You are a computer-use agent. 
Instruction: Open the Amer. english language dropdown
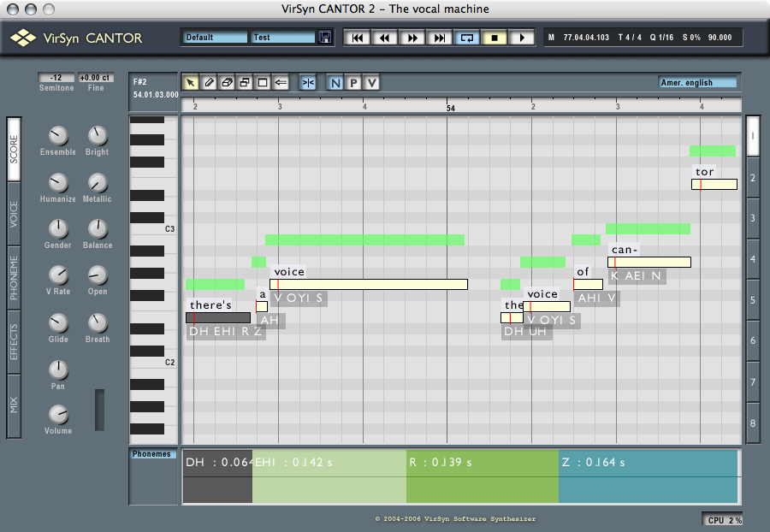point(697,82)
